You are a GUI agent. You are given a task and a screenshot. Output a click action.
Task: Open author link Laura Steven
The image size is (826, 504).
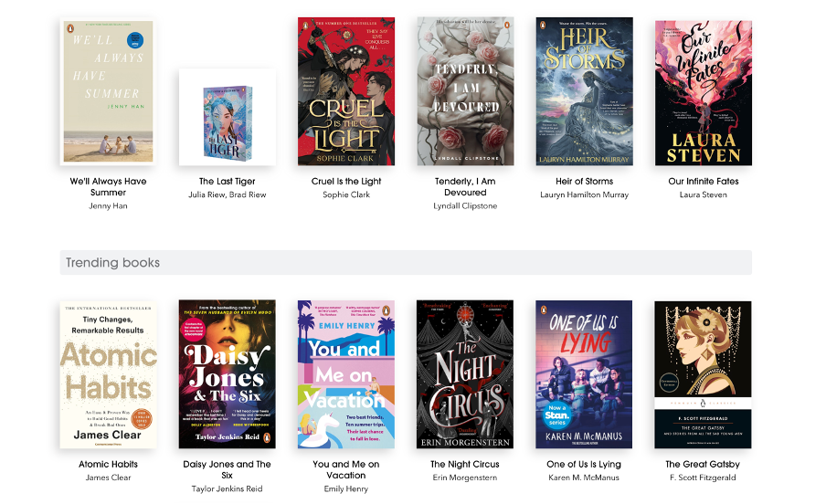704,194
